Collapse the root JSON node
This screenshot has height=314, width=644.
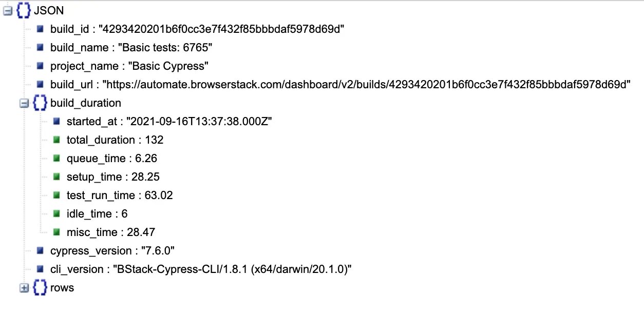point(7,11)
